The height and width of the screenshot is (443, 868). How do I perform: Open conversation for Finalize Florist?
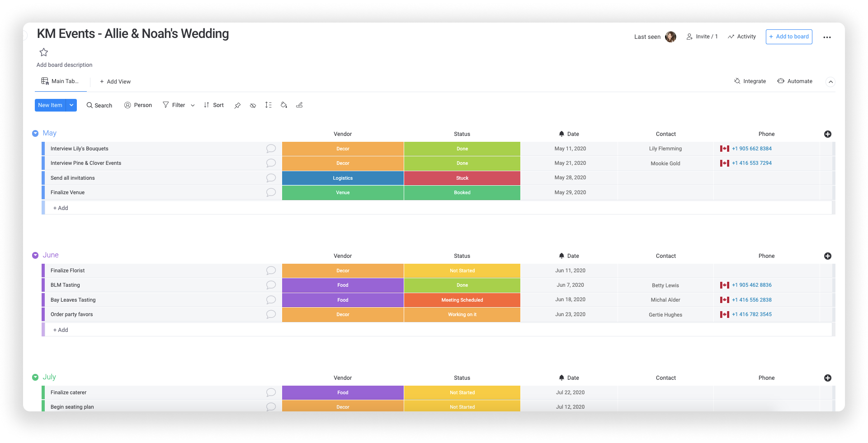pos(271,270)
